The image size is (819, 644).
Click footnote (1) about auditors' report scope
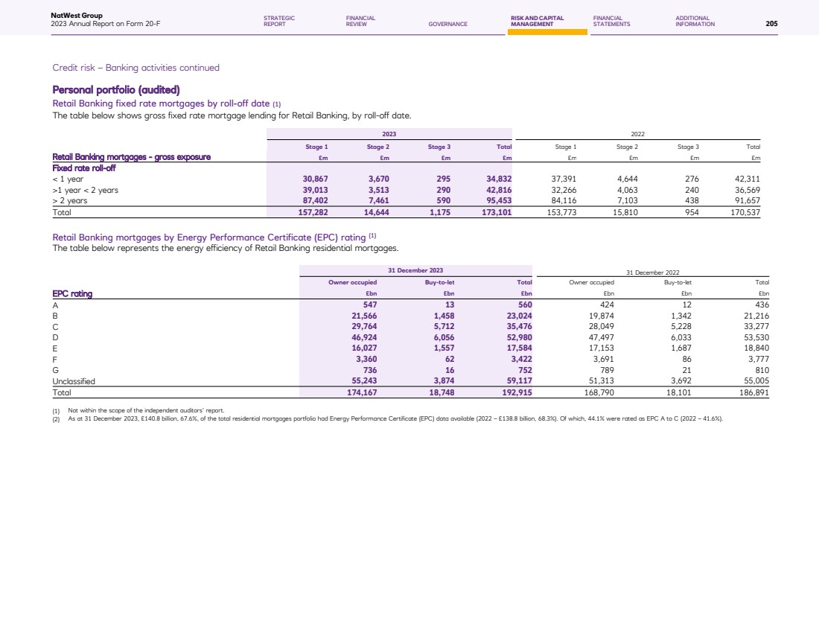point(141,410)
